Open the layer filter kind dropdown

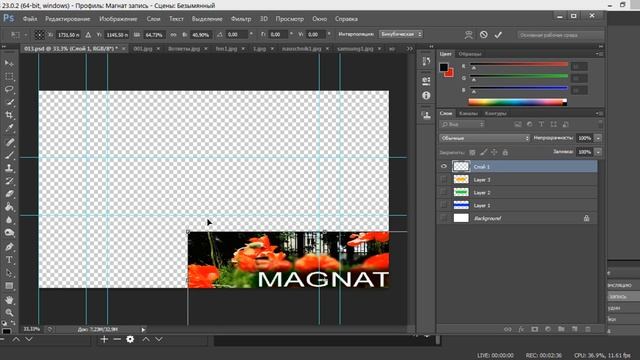[x=462, y=124]
